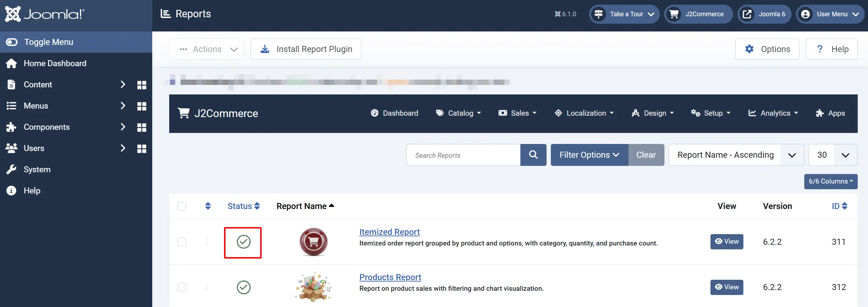Click the Joomla logo
868x307 pixels.
tap(45, 14)
